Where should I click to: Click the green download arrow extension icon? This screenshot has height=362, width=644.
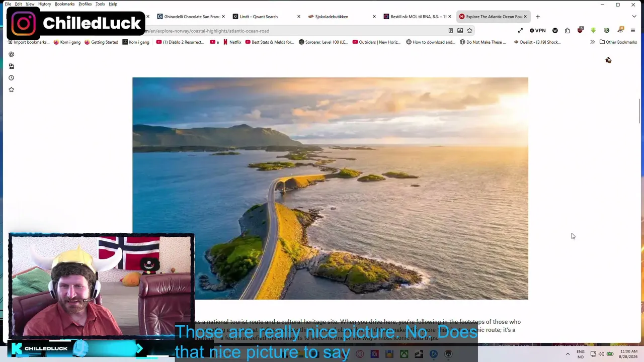[x=593, y=31]
